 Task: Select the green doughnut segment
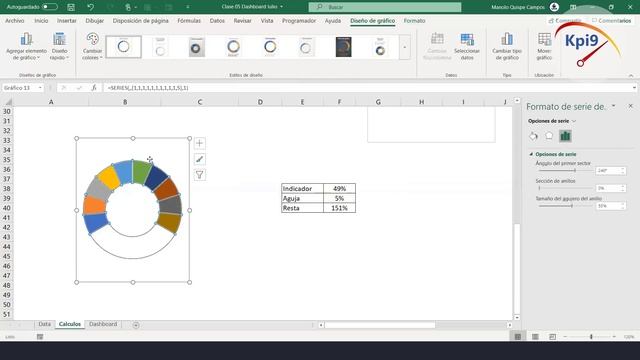142,171
